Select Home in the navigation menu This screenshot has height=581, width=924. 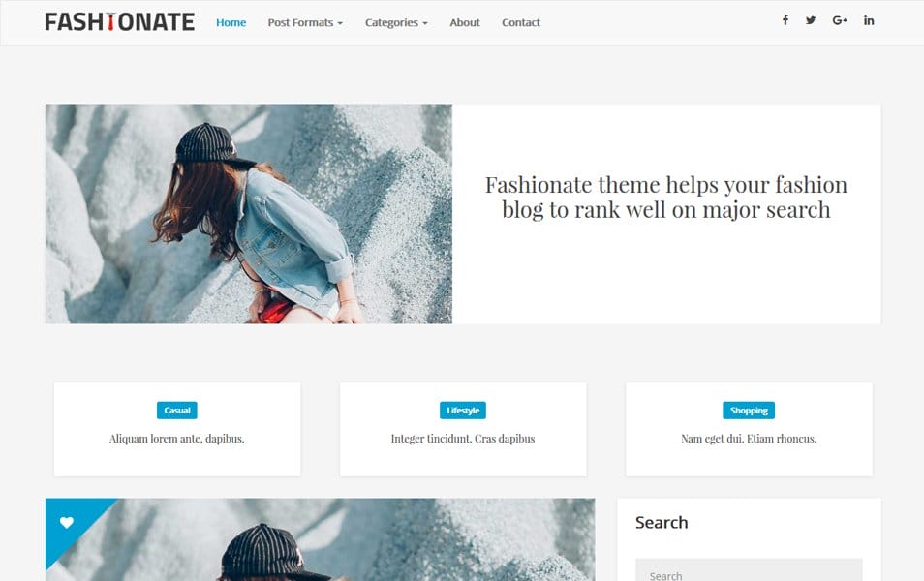[231, 22]
